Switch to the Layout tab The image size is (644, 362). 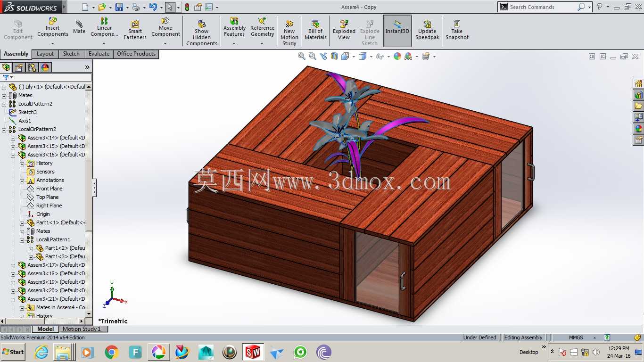point(45,54)
